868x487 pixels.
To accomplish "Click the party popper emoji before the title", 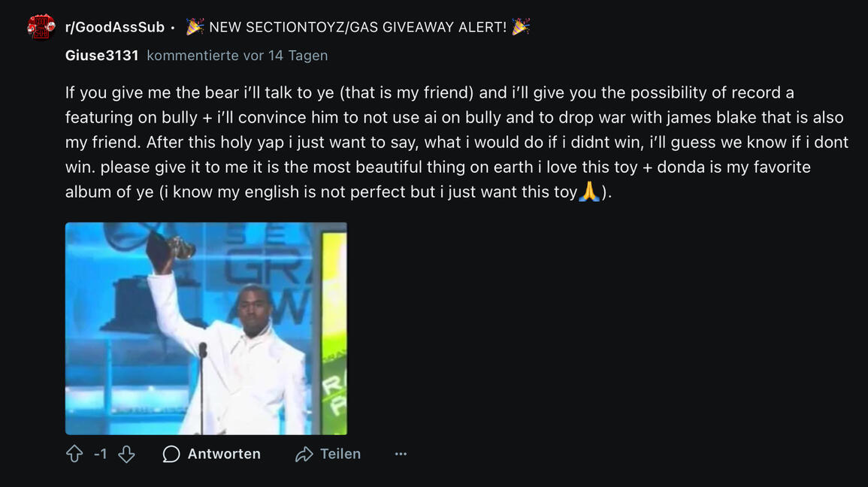I will coord(195,27).
